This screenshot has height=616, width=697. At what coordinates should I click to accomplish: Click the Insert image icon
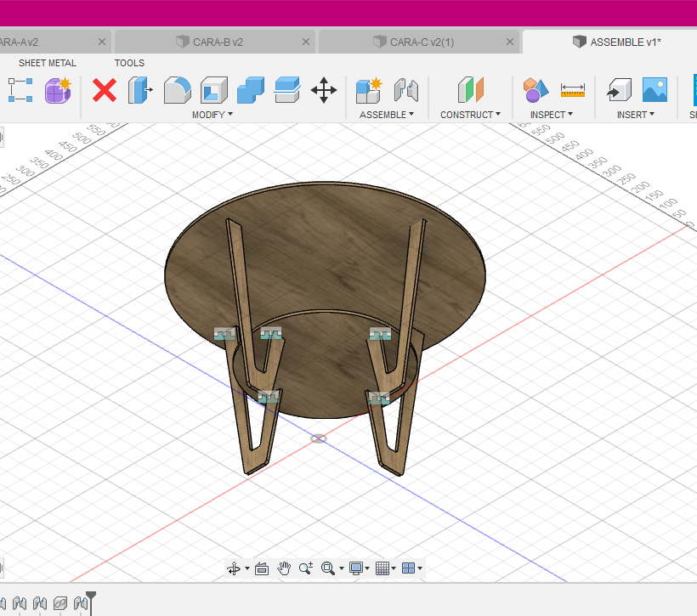coord(654,90)
